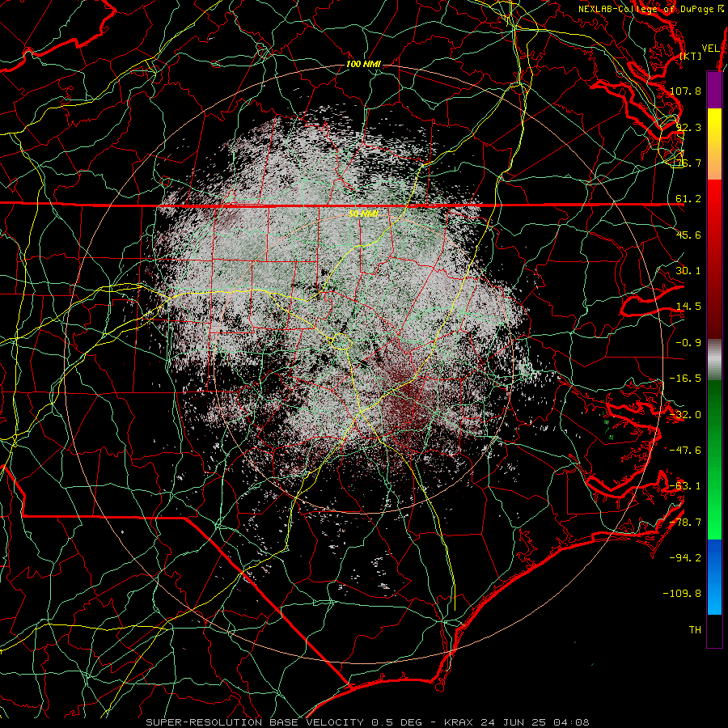This screenshot has height=728, width=728.
Task: Click the 30.1 velocity scale value
Action: 688,271
